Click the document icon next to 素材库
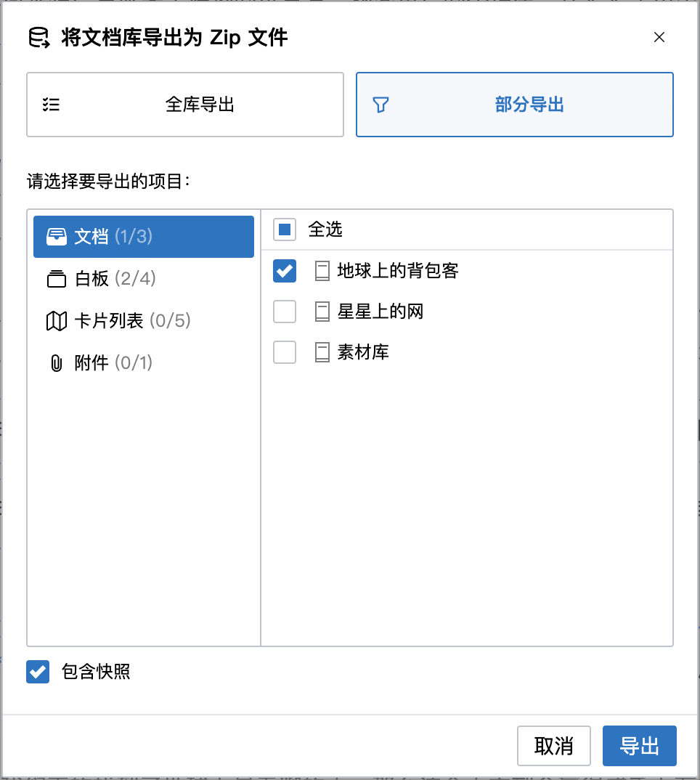The width and height of the screenshot is (700, 780). tap(322, 353)
